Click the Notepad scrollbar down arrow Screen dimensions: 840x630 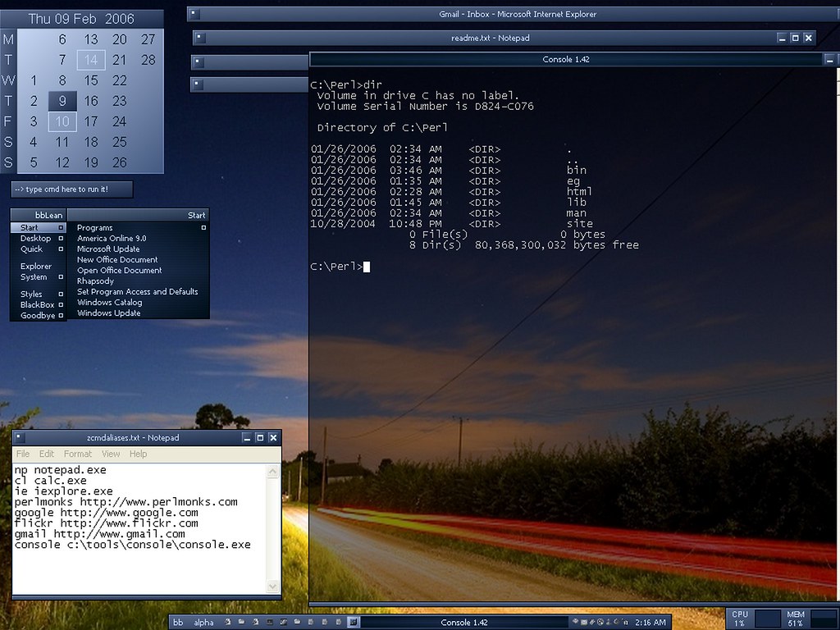[x=272, y=587]
